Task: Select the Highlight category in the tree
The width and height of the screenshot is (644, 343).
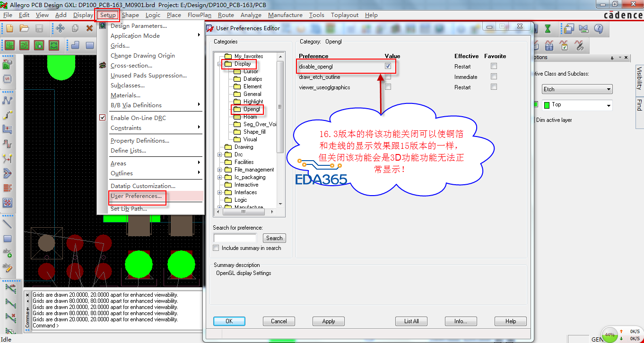Action: pos(253,102)
